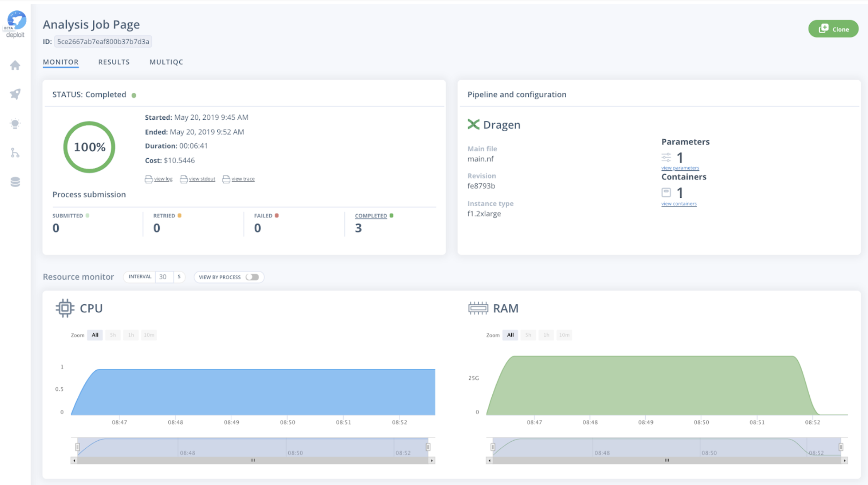The width and height of the screenshot is (868, 485).
Task: Grab RAM navigator left range handle
Action: pyautogui.click(x=493, y=447)
